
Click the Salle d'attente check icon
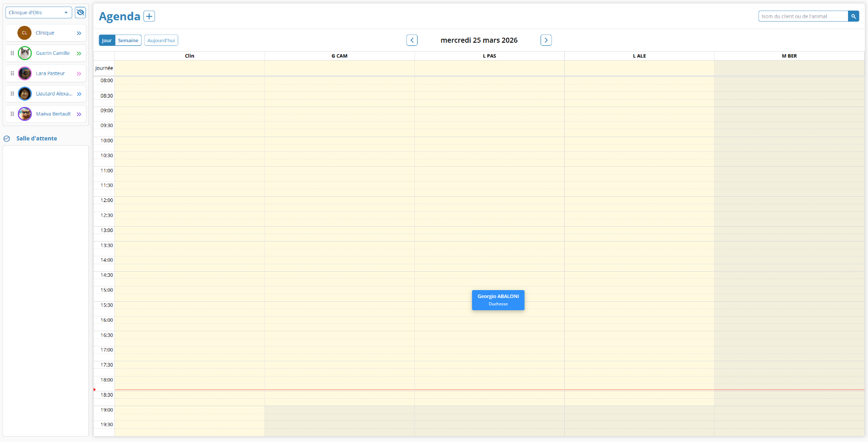[x=7, y=139]
